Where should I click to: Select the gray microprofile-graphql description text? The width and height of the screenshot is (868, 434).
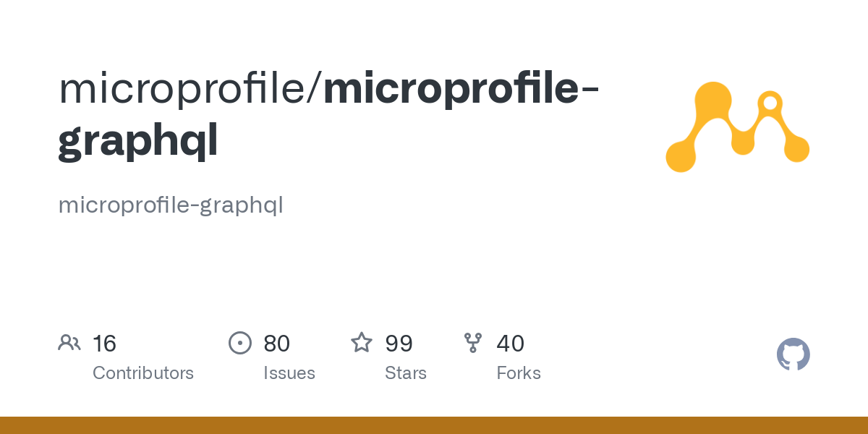pos(171,205)
